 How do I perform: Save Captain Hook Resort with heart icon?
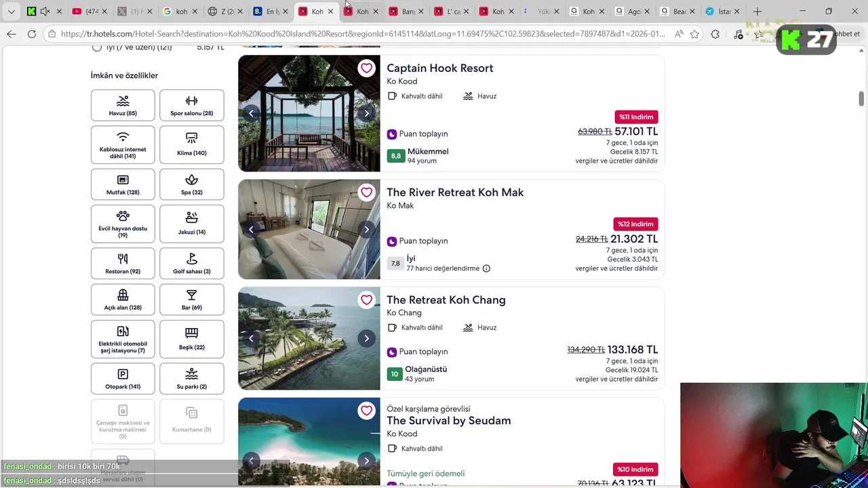tap(366, 68)
